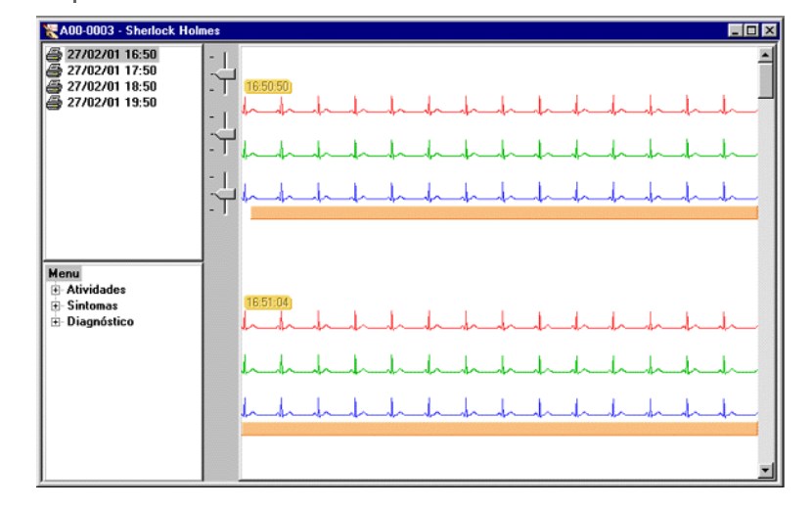812x509 pixels.
Task: Click the scroll up arrow of ECG view
Action: 766,56
